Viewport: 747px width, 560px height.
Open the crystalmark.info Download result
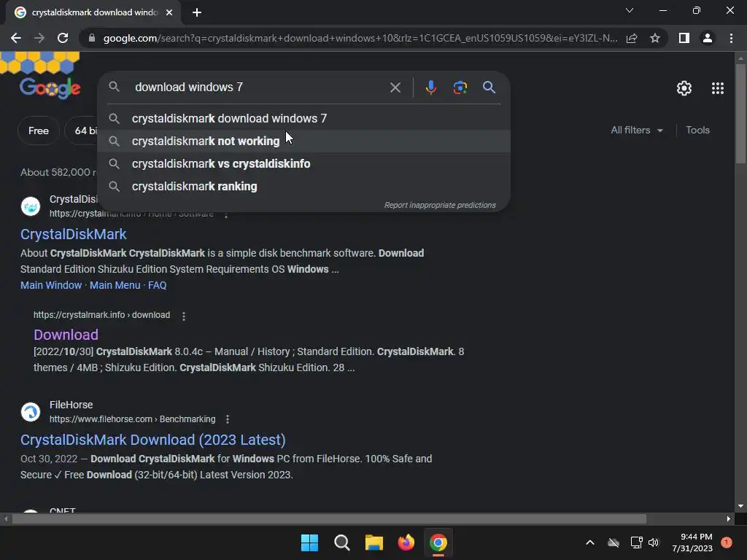pos(66,335)
